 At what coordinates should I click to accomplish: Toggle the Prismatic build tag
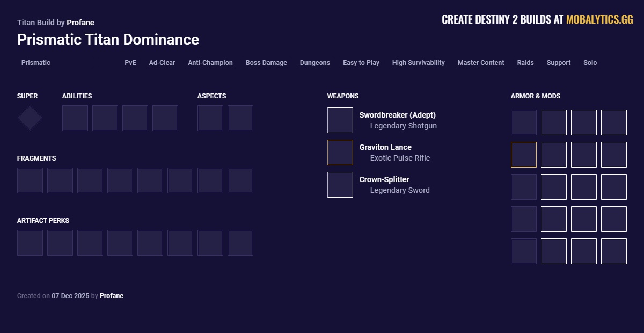pos(35,63)
